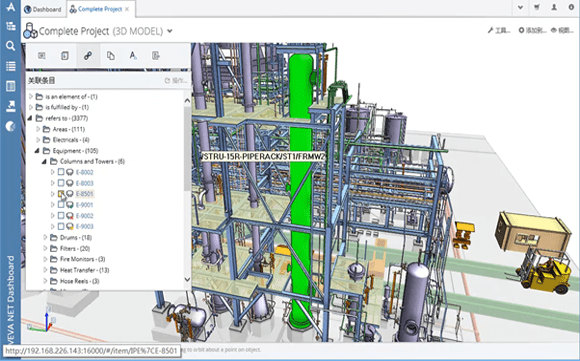The height and width of the screenshot is (361, 580).
Task: Open the search icon in left sidebar
Action: (10, 46)
